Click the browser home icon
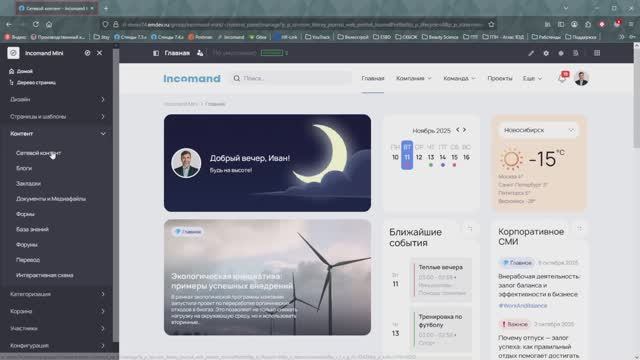This screenshot has height=360, width=640. point(49,24)
